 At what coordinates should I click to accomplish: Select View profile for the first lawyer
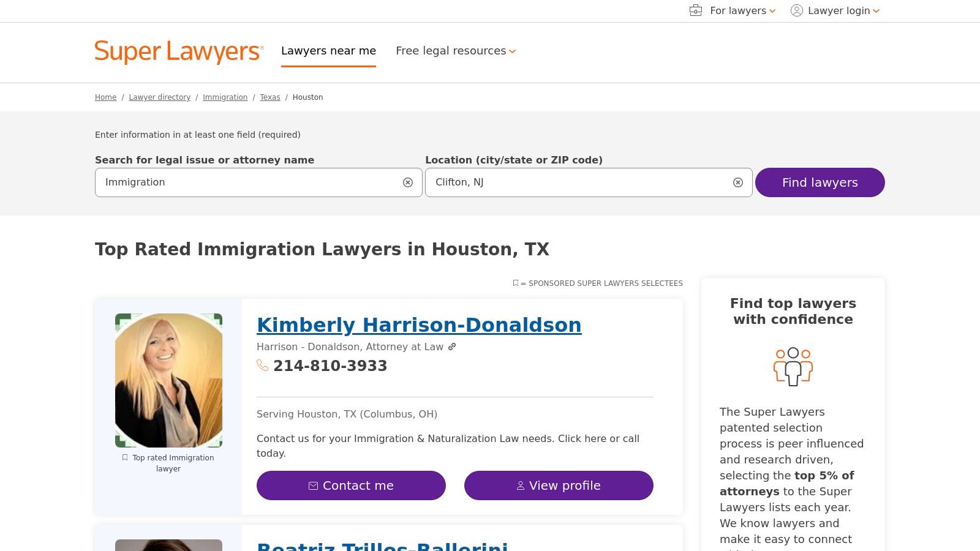(x=558, y=485)
